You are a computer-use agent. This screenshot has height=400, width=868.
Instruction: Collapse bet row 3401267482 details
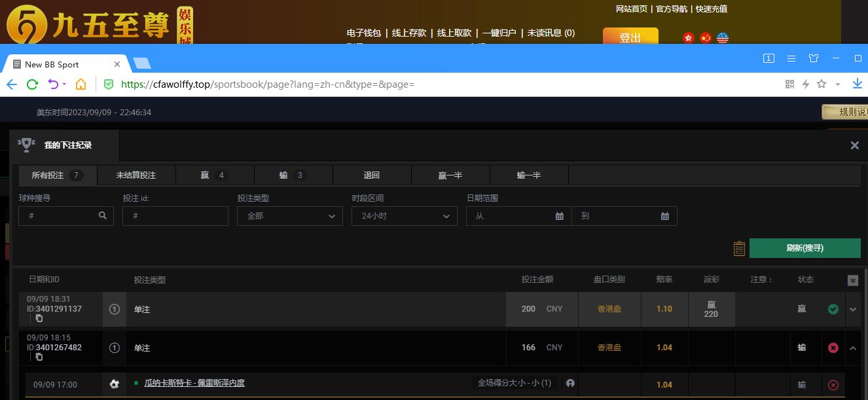[x=853, y=348]
